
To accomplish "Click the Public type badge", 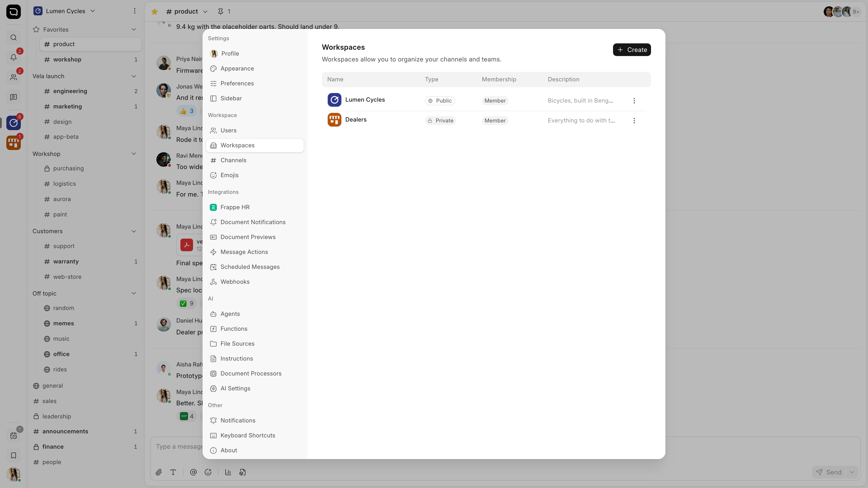I will tap(440, 101).
